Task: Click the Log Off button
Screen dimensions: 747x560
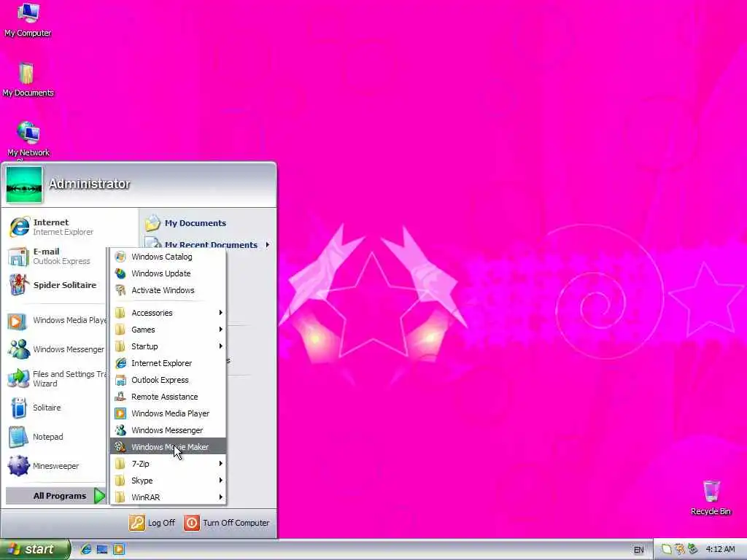Action: [152, 523]
